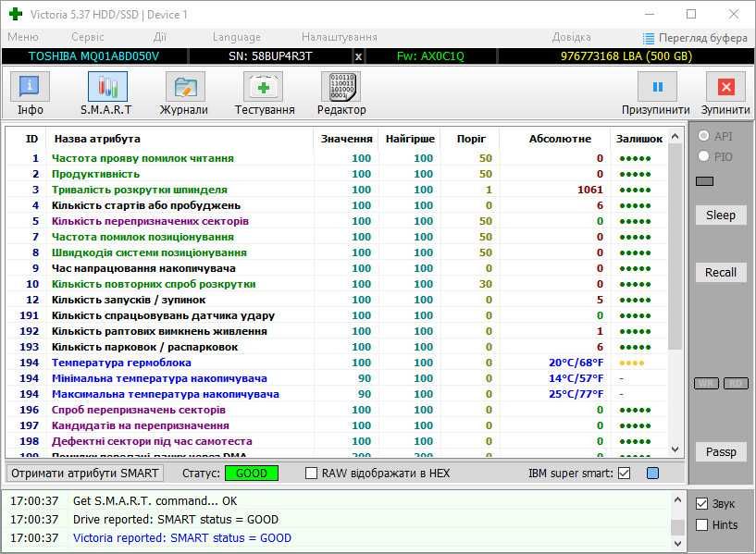The width and height of the screenshot is (756, 554).
Task: Select row Мінімальна температура накопичувача
Action: tap(337, 378)
